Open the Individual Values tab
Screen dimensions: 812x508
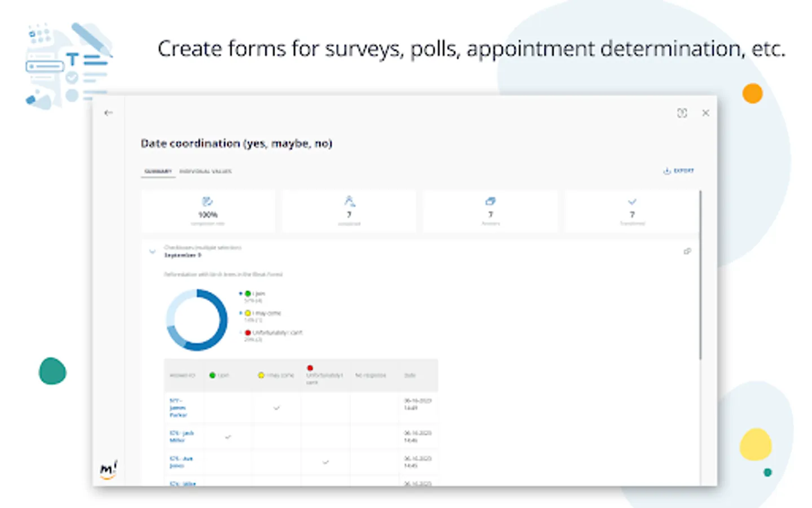click(x=205, y=171)
